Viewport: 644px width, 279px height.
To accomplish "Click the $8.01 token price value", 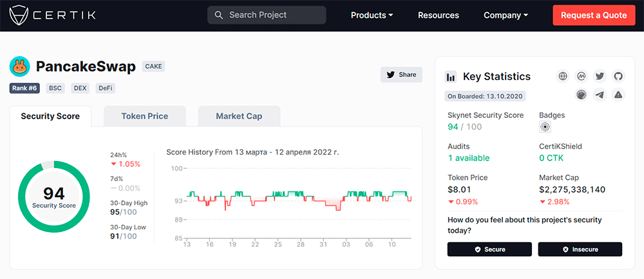I will point(459,189).
